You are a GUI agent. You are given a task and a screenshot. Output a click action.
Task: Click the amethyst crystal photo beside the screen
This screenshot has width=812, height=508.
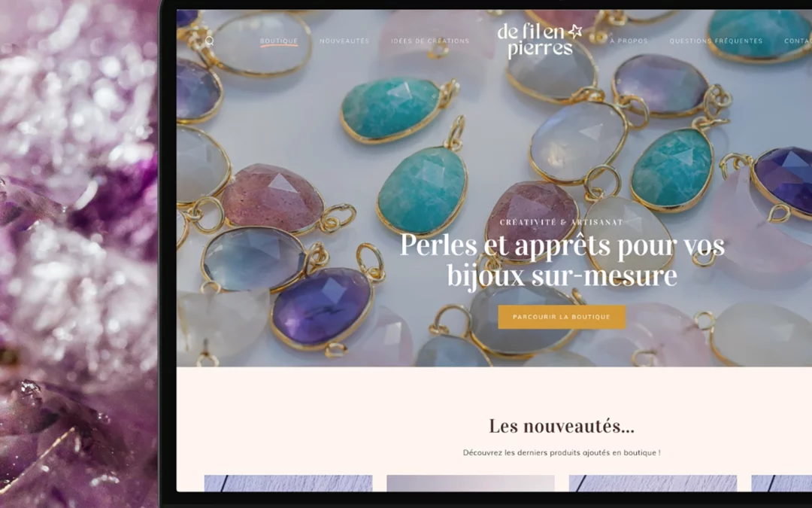coord(79,254)
